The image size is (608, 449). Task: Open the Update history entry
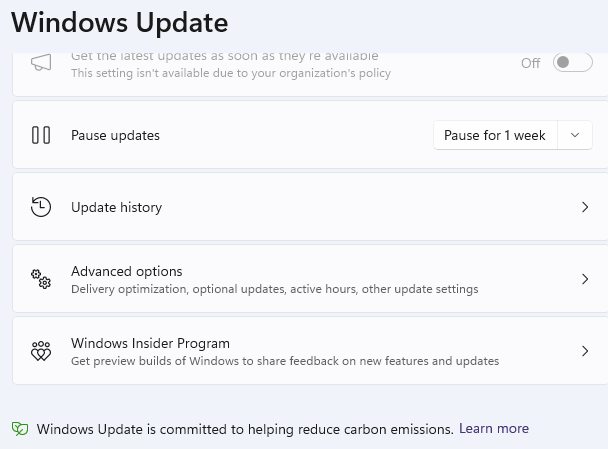click(x=116, y=207)
